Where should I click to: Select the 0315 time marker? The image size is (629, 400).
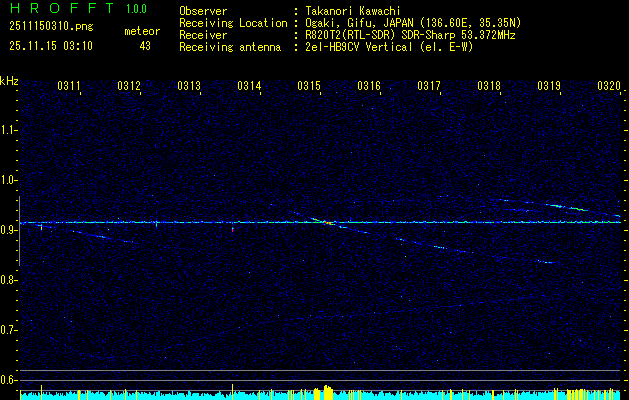coord(309,87)
